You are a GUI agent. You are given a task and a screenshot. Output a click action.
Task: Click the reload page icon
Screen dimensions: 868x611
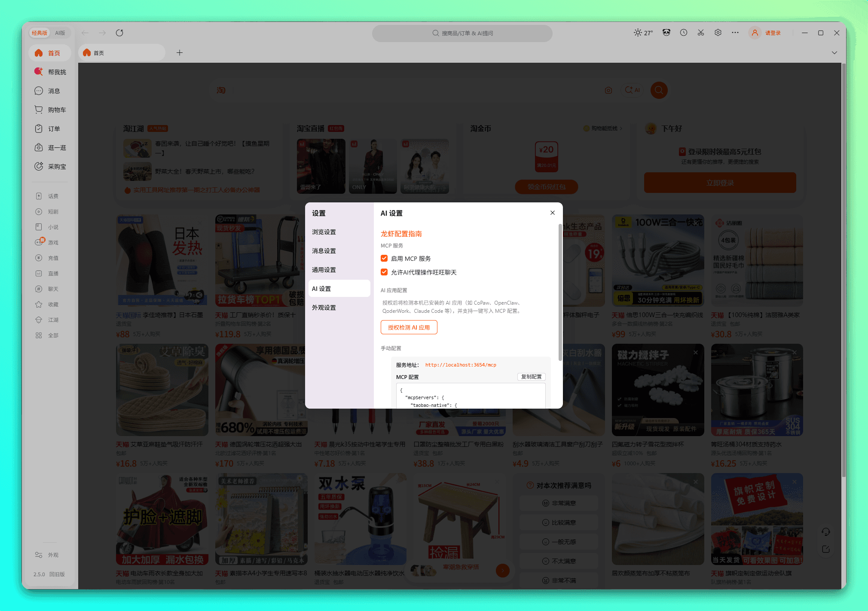tap(119, 33)
